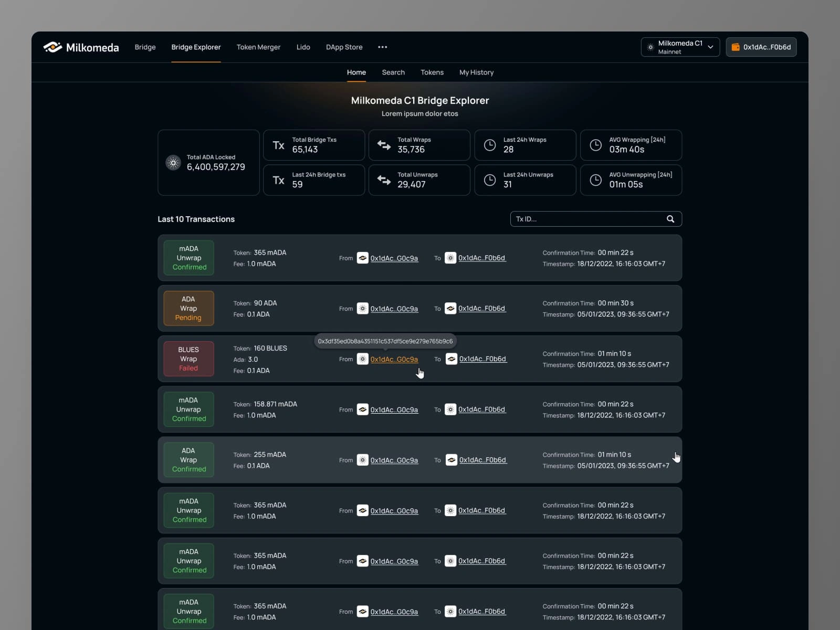Open To address link in 255 mADA row
The width and height of the screenshot is (840, 630).
(x=483, y=460)
